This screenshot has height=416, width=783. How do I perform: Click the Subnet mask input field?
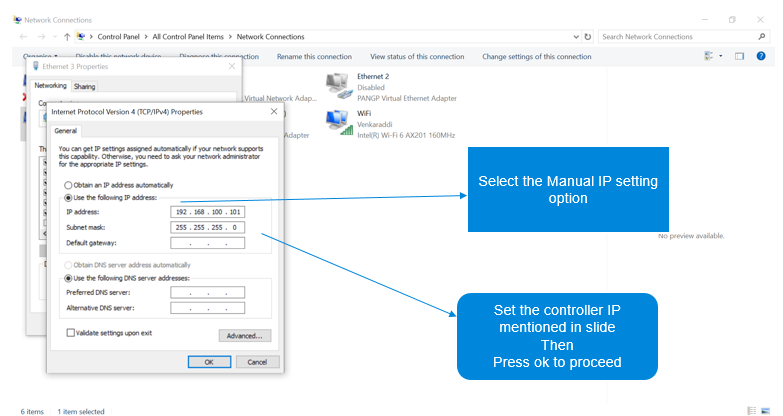[x=208, y=227]
